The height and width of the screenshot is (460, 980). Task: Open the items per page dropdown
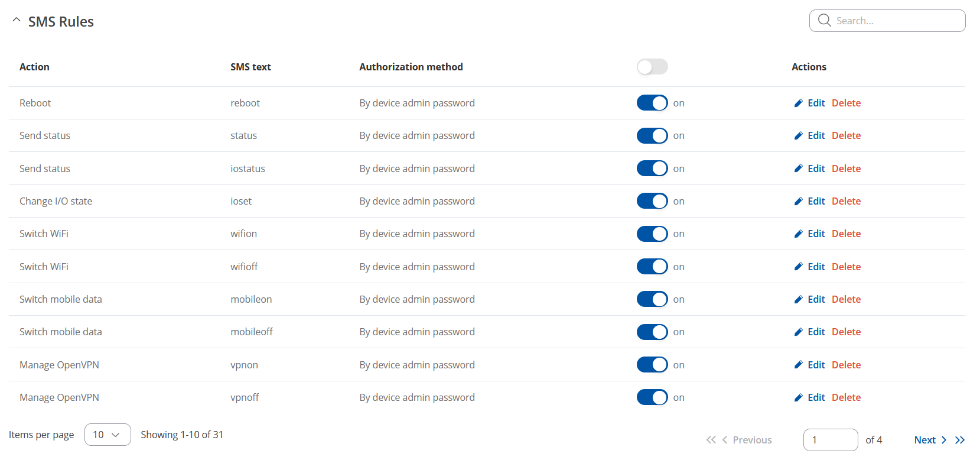108,435
